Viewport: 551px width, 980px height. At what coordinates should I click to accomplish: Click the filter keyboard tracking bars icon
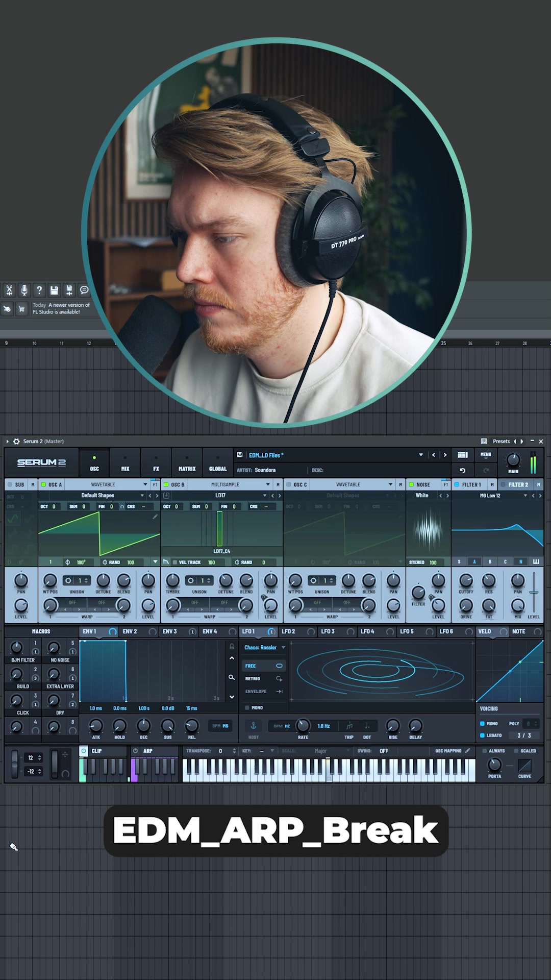click(x=536, y=562)
